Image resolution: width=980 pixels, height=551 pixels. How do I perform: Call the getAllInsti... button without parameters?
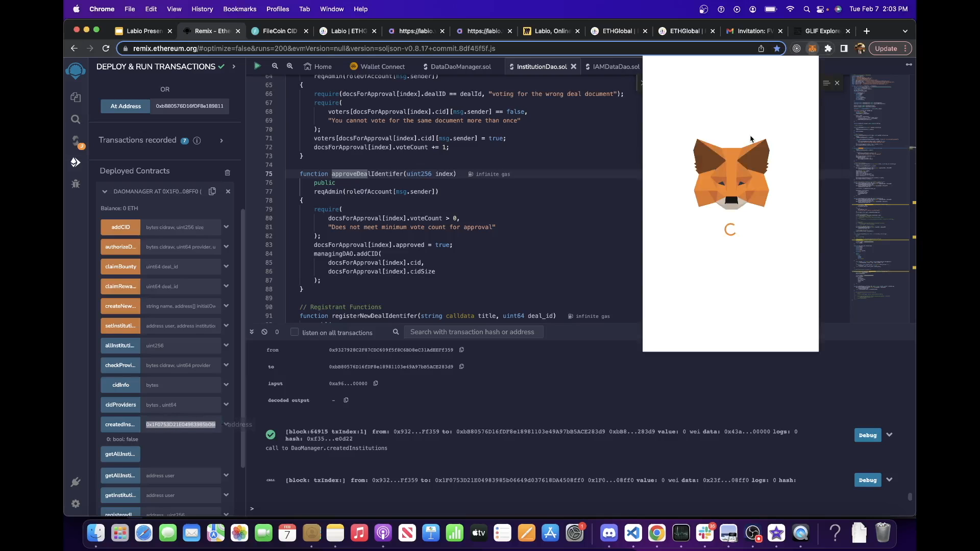[120, 454]
